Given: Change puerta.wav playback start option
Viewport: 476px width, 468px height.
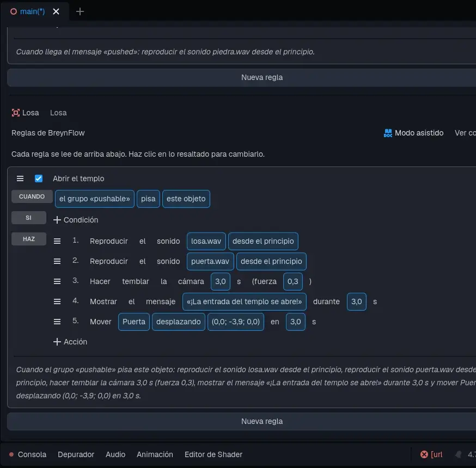Looking at the screenshot, I should 271,261.
